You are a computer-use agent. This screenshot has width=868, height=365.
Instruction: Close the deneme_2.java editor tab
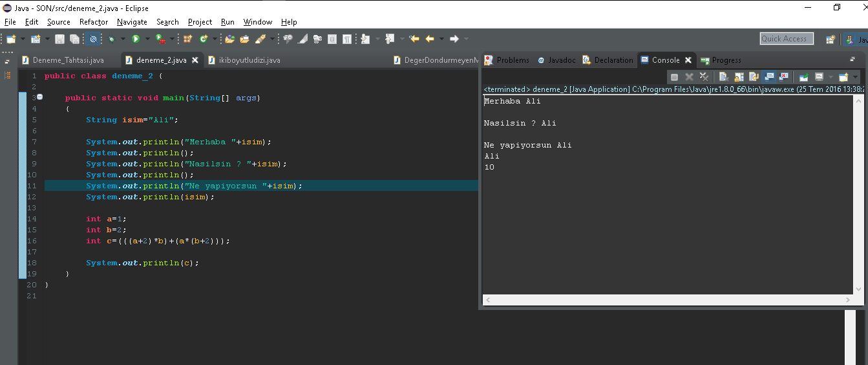coord(195,60)
